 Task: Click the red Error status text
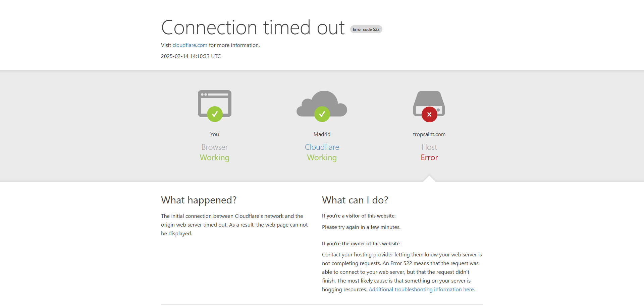(429, 158)
